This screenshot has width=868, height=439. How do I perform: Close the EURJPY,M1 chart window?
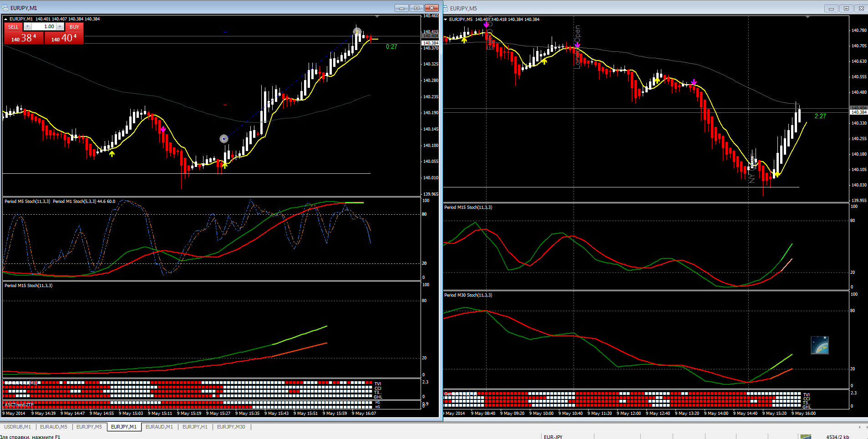(431, 8)
